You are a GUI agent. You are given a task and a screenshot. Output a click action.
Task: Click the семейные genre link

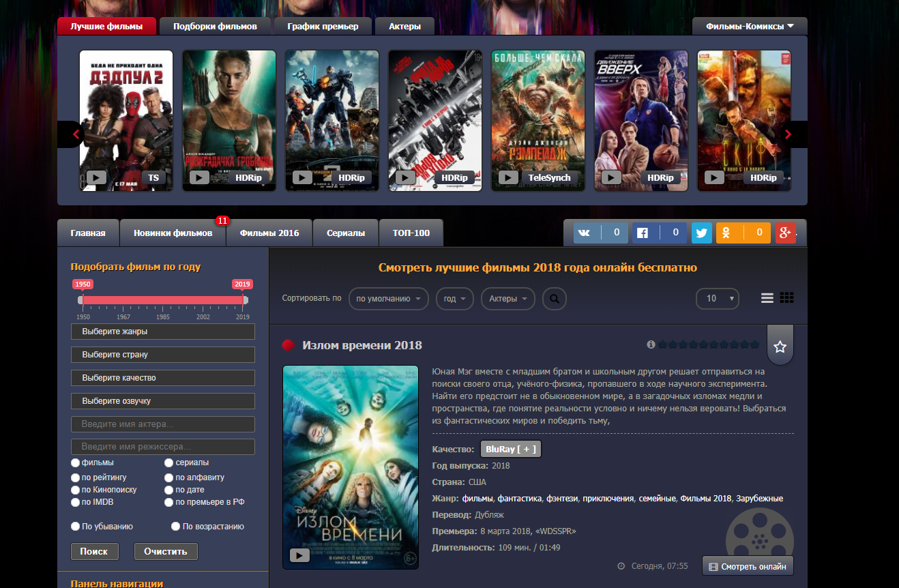click(657, 499)
